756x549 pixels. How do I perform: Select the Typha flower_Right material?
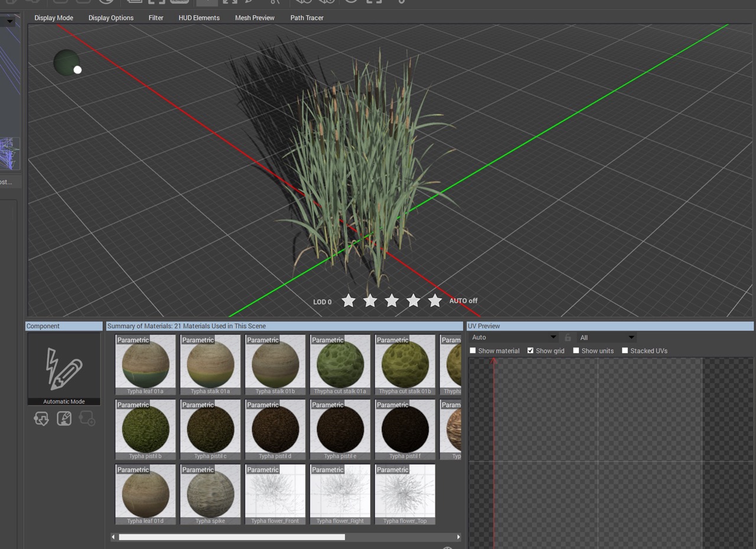click(x=340, y=495)
